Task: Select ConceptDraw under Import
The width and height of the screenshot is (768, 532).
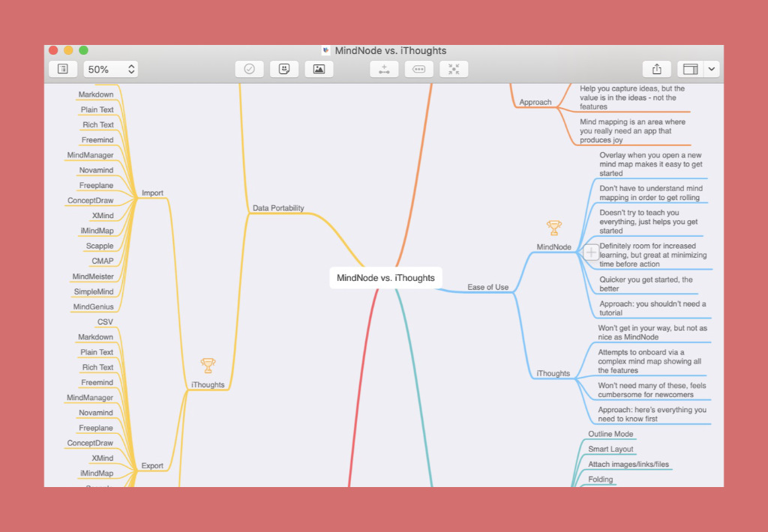Action: 91,201
